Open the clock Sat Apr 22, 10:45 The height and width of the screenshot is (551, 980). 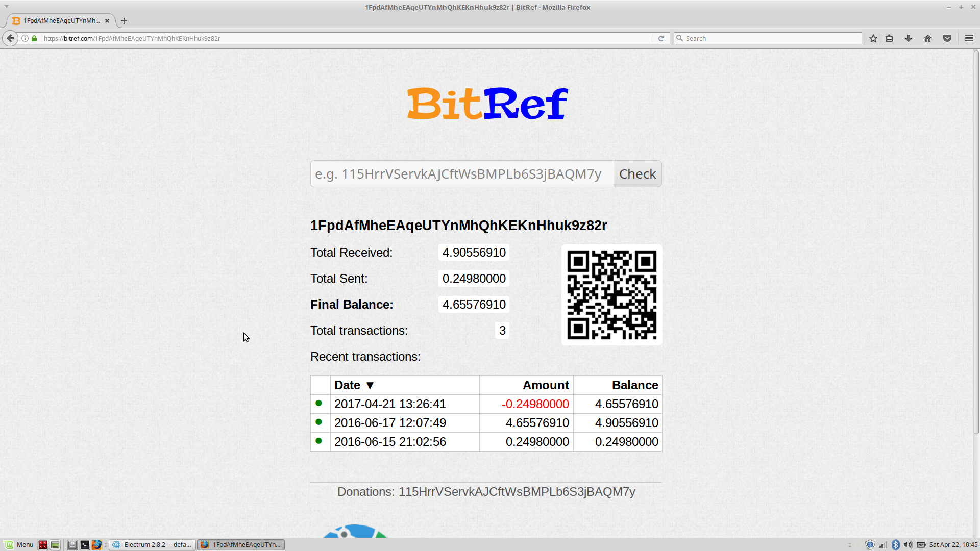pos(953,545)
